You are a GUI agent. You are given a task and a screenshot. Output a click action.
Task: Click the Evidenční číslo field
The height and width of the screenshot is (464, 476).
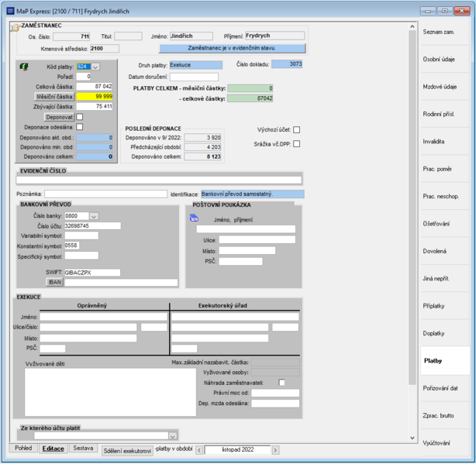tap(159, 180)
